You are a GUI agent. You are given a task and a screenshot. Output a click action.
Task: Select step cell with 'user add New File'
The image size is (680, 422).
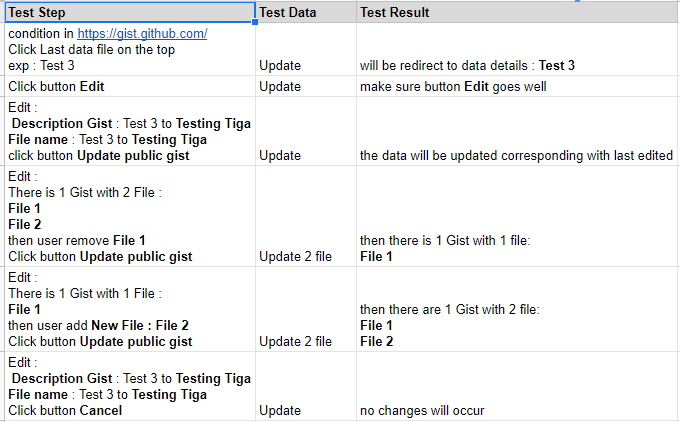click(130, 309)
